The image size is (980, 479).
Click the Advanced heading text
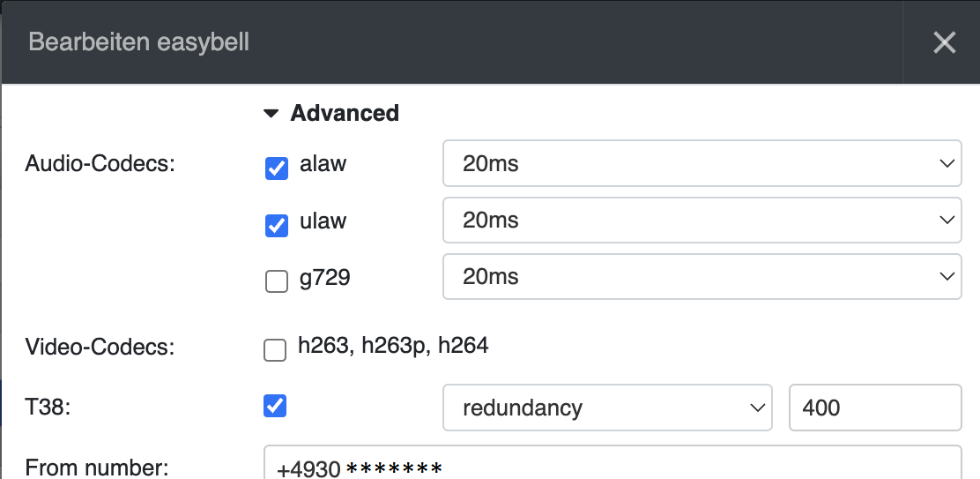[345, 114]
